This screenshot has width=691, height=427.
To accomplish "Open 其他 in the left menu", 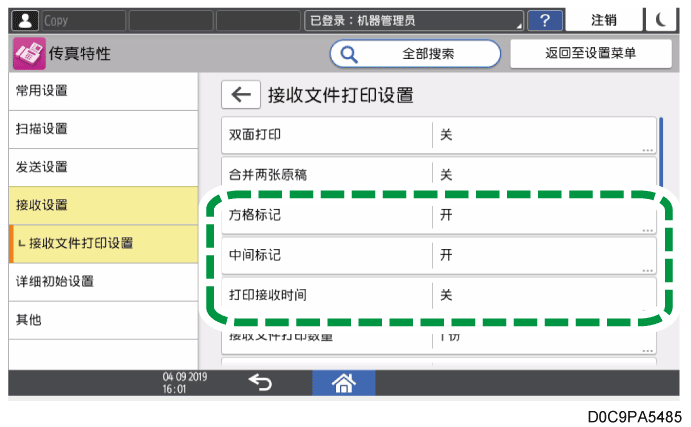I will (x=103, y=320).
